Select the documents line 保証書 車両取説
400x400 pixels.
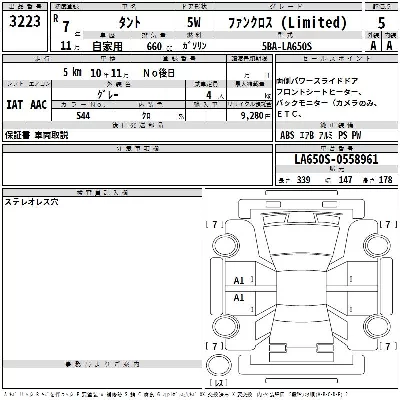tap(37, 135)
